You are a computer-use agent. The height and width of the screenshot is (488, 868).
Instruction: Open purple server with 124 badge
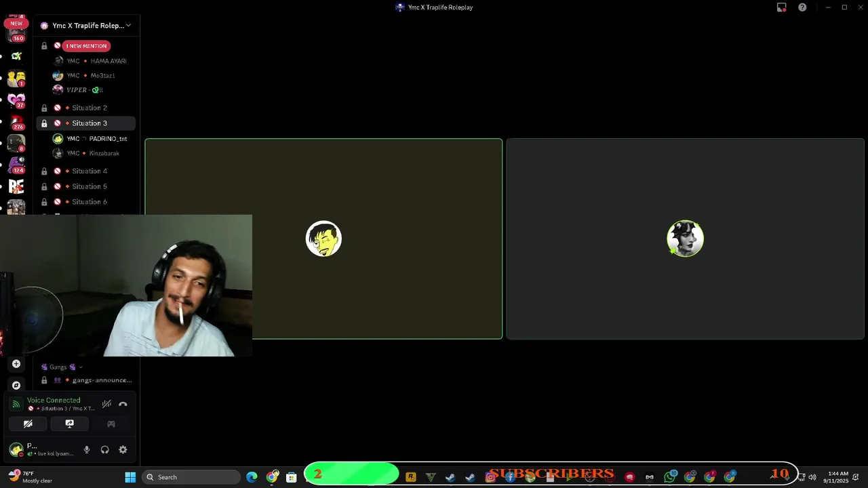[16, 165]
